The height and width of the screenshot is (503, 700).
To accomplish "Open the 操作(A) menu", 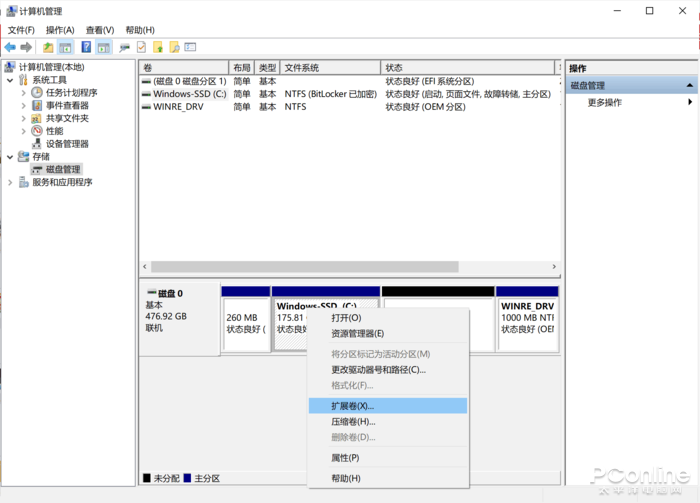I will point(60,30).
